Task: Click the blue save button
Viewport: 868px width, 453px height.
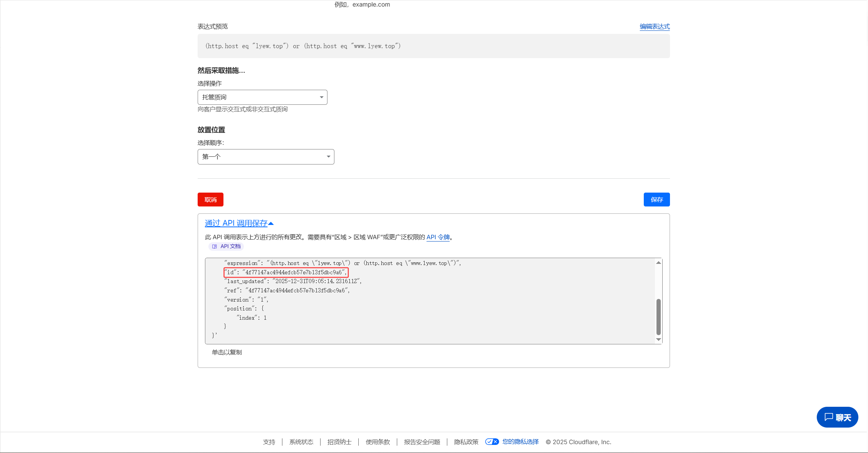Action: coord(656,200)
